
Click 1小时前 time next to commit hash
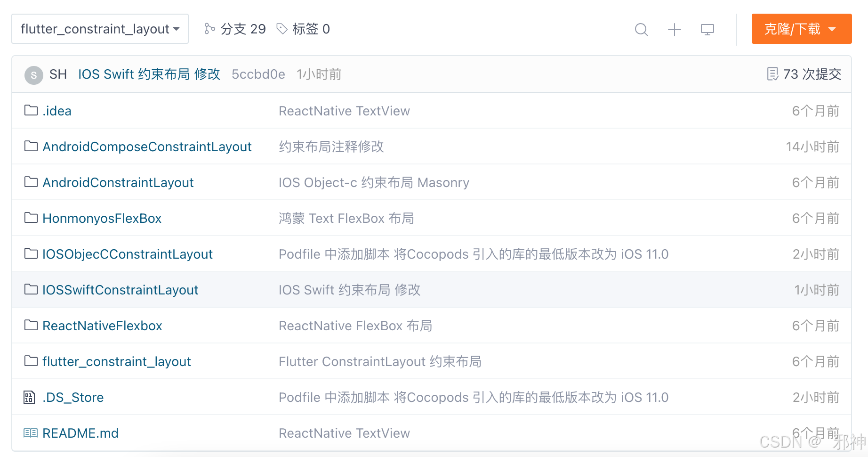[319, 74]
